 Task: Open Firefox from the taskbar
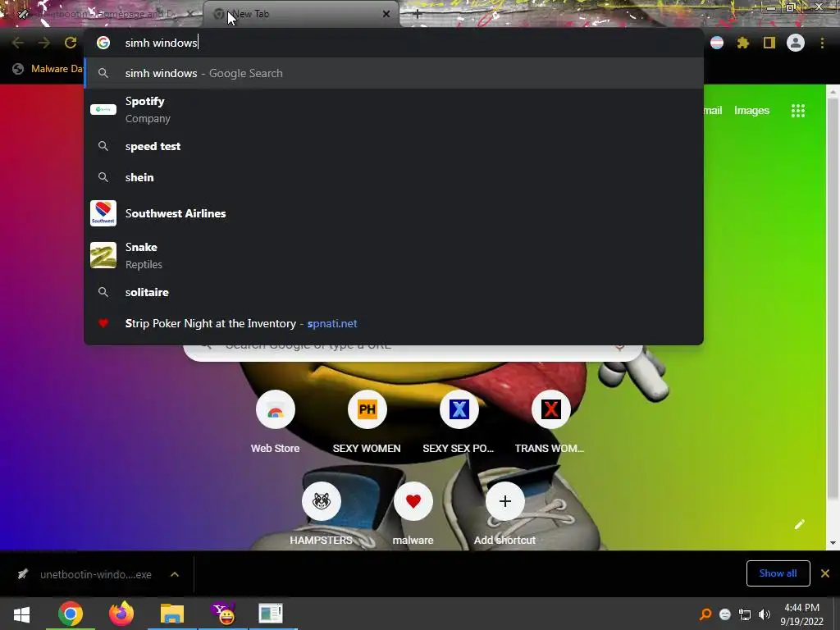(x=121, y=614)
